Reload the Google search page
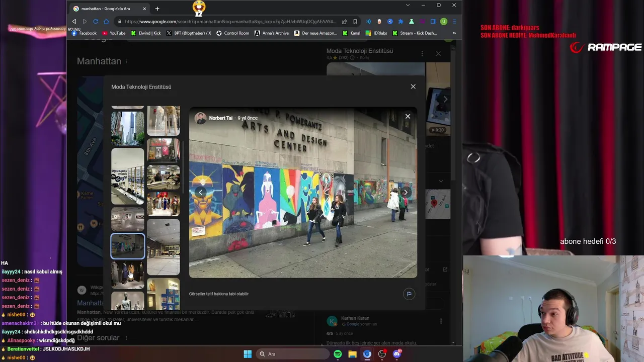644x362 pixels. (x=96, y=22)
